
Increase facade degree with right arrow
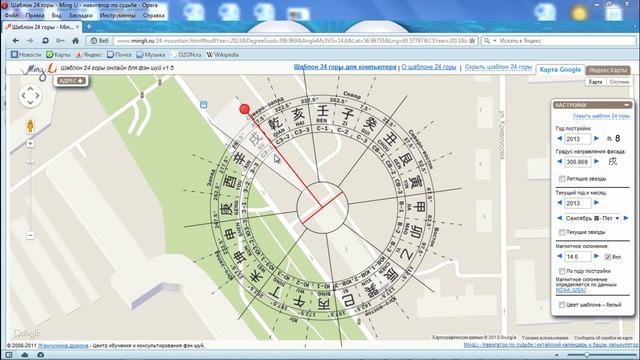coord(596,162)
